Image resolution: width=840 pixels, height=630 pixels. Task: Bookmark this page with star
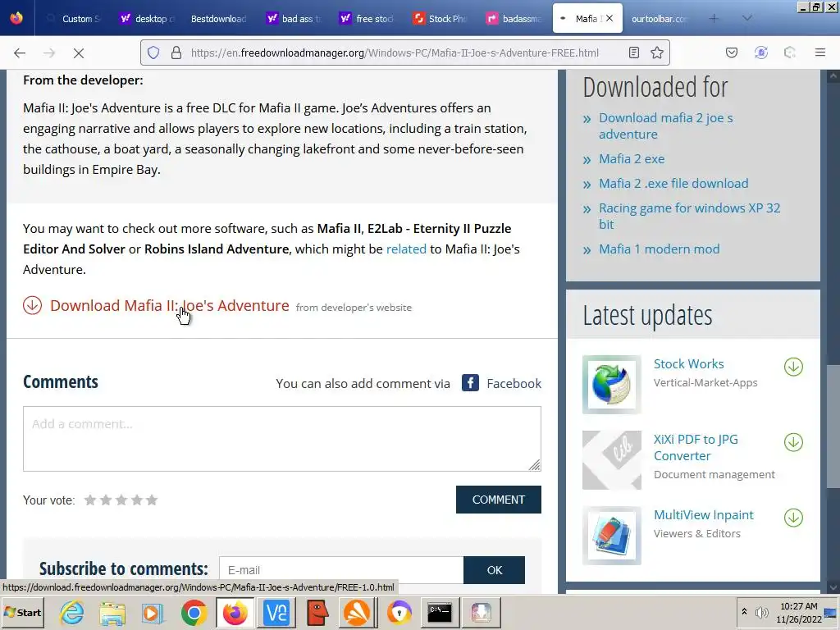point(657,52)
